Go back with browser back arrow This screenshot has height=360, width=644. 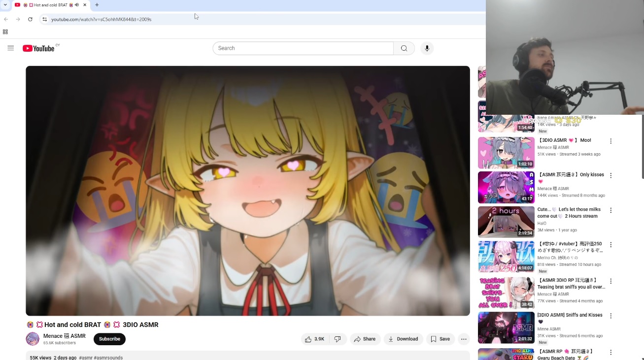click(x=6, y=19)
